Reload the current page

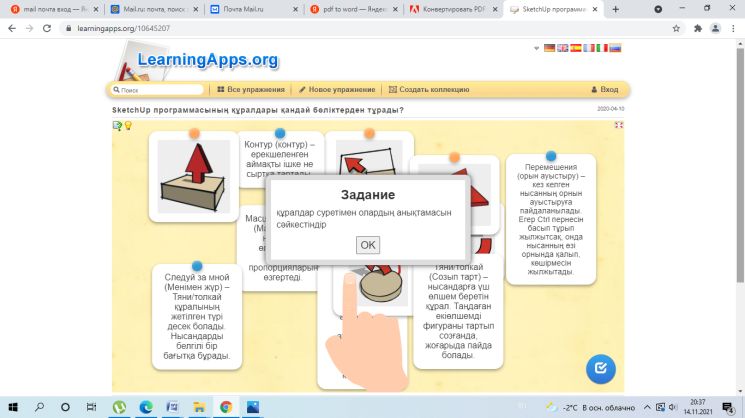pyautogui.click(x=47, y=28)
